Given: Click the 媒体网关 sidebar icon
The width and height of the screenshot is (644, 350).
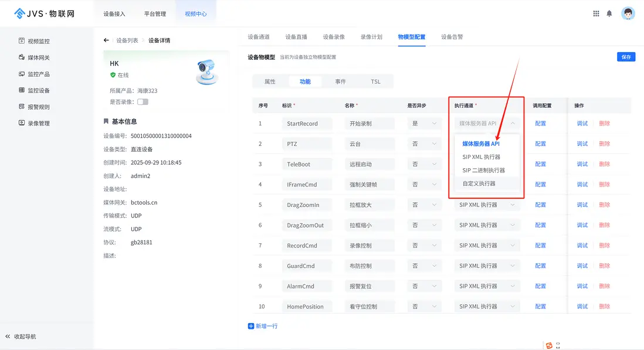Looking at the screenshot, I should 22,57.
